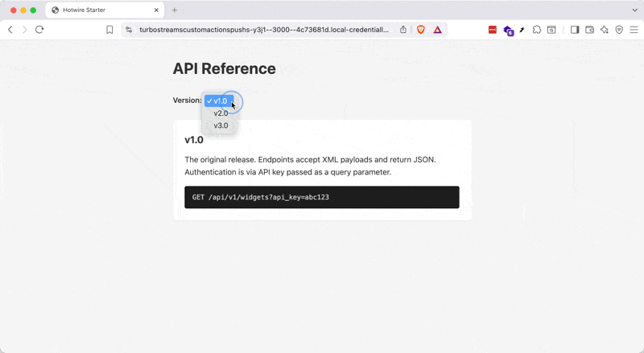Click the v1.0 card heading

tap(194, 140)
